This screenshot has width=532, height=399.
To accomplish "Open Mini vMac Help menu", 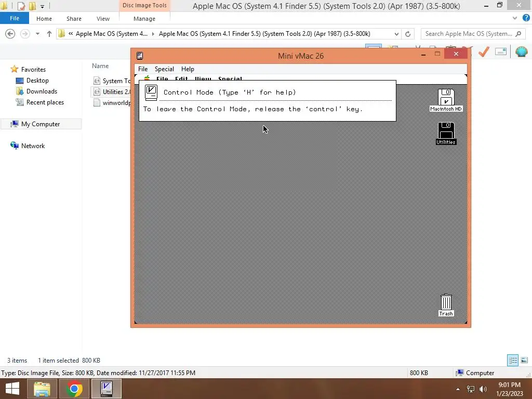I will tap(188, 69).
